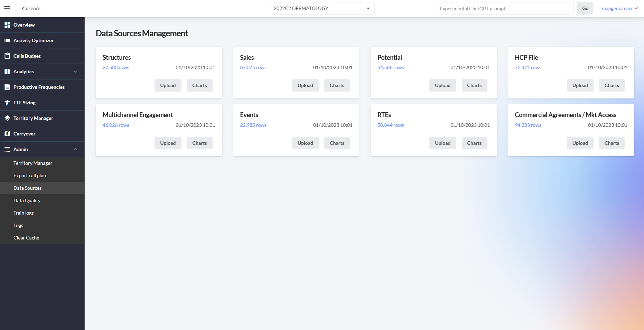Open Charts for HCP File
Screen dimensions: 644x330
coord(612,85)
